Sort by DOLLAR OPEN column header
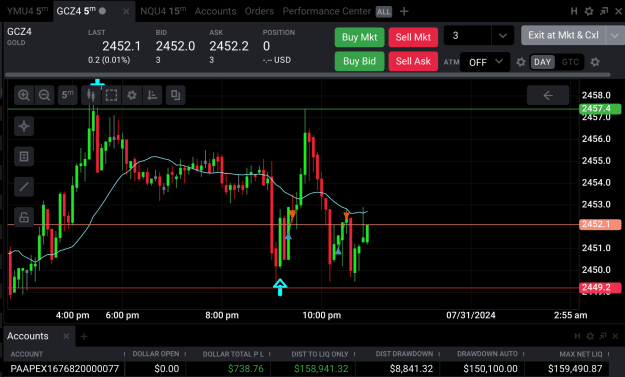This screenshot has height=377, width=625. pos(156,354)
